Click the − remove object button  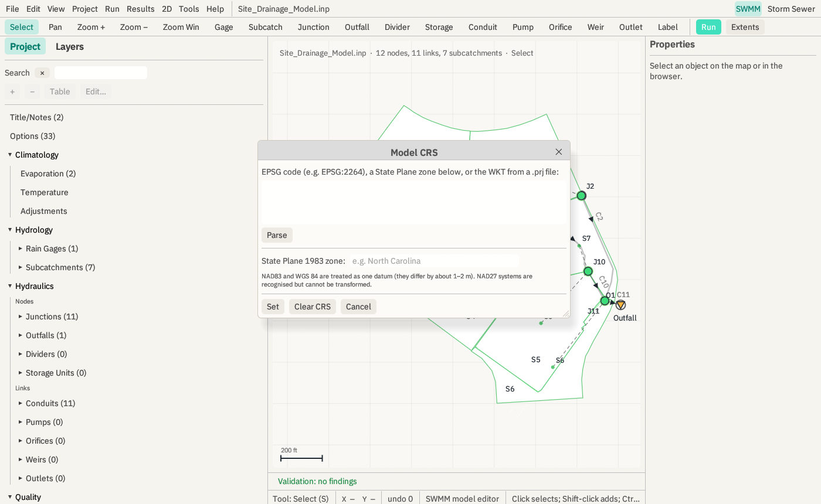(x=32, y=91)
